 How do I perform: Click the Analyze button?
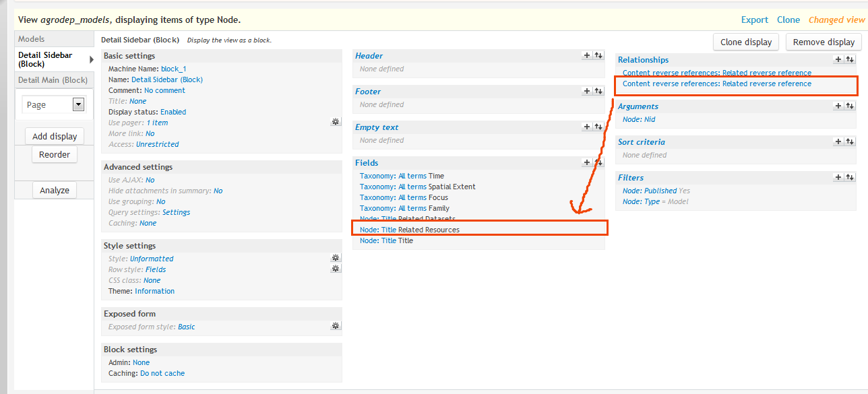(55, 190)
